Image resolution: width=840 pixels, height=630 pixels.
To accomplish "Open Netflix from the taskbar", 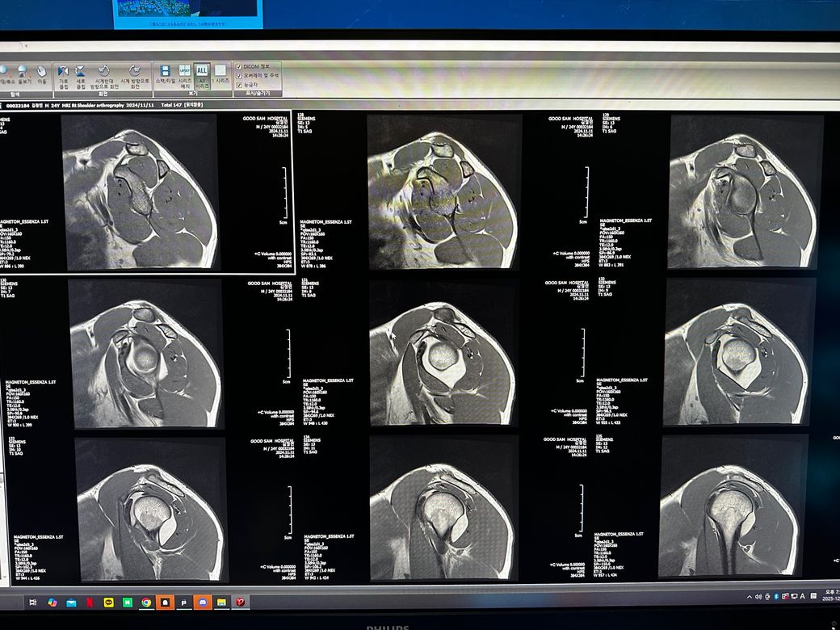I will tap(90, 602).
